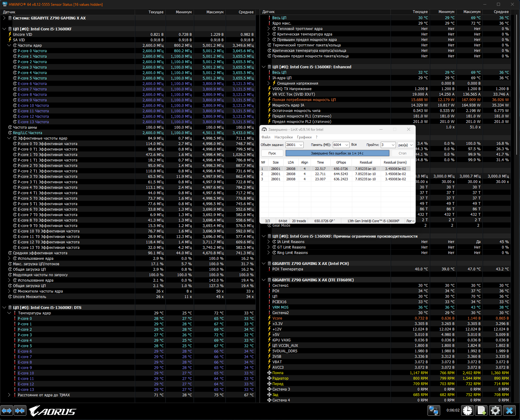Click the fan icon beside Перед
This screenshot has width=520, height=420.
click(x=269, y=384)
